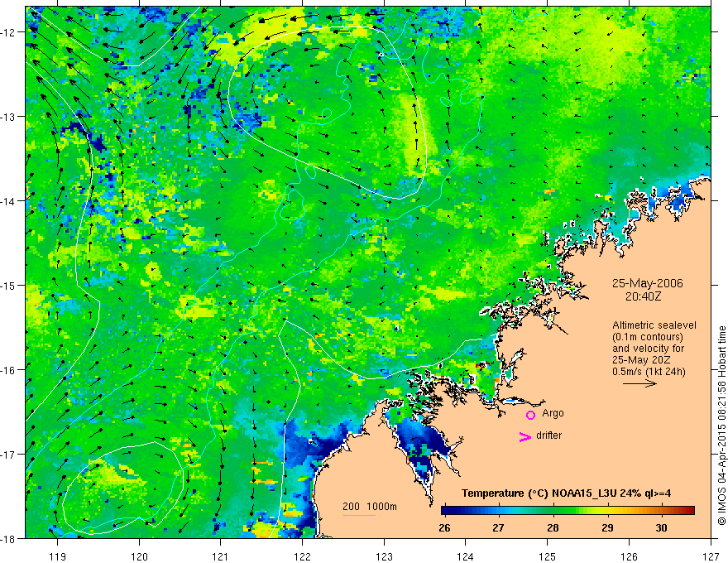Click the 'Altimetric sealevel' caption text
Image resolution: width=728 pixels, height=563 pixels.
654,325
